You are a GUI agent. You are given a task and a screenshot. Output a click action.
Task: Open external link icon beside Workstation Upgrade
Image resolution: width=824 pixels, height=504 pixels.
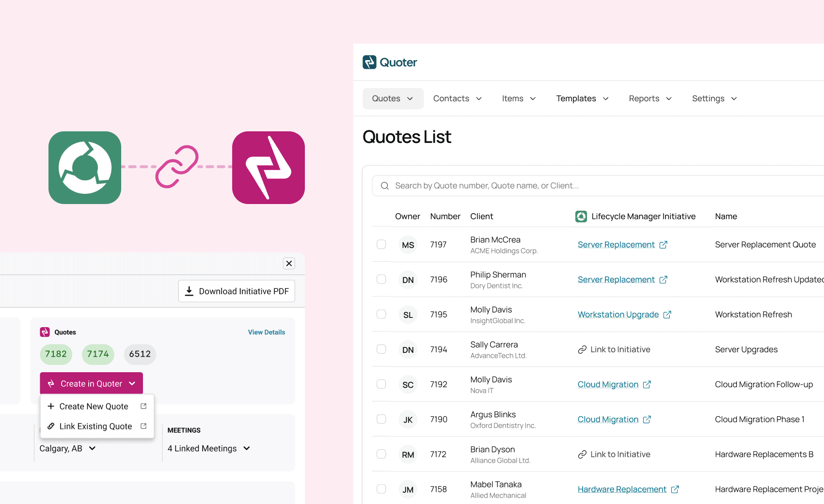pos(667,315)
